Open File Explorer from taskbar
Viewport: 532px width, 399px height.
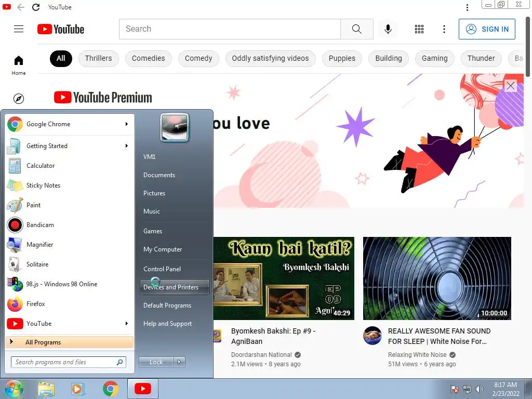coord(46,389)
